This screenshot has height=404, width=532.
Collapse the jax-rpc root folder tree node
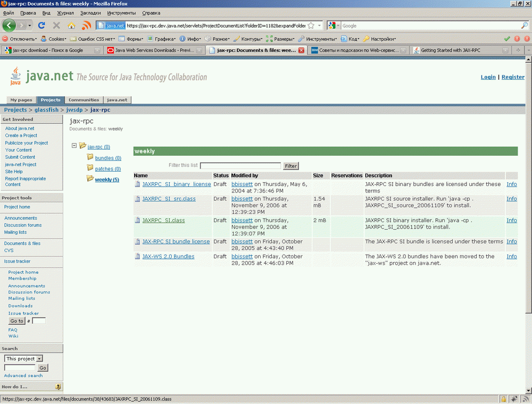point(74,146)
